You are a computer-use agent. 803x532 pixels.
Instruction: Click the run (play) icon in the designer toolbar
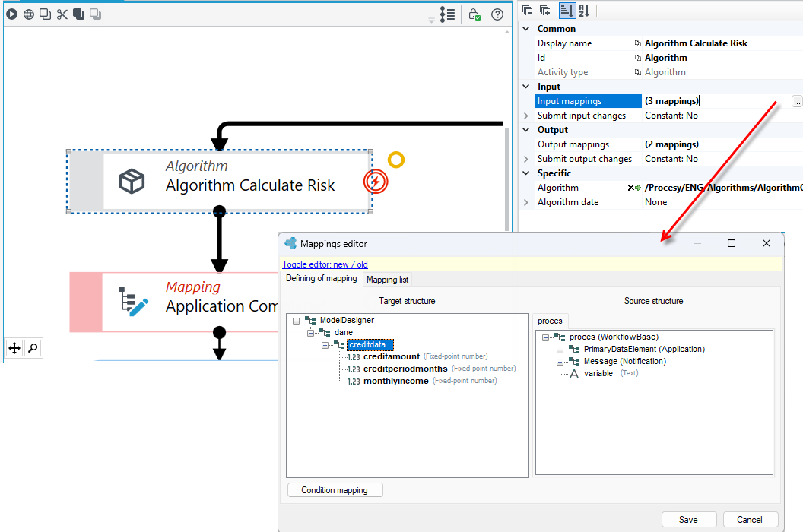coord(11,14)
